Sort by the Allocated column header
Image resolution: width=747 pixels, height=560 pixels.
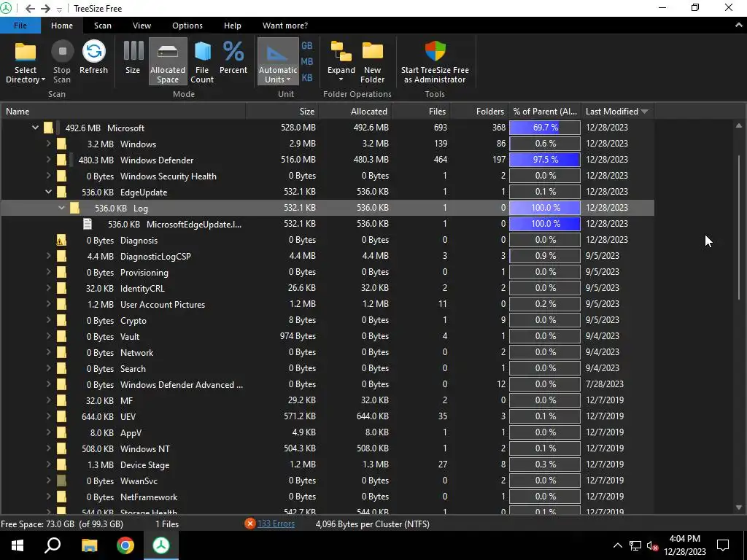pyautogui.click(x=355, y=111)
